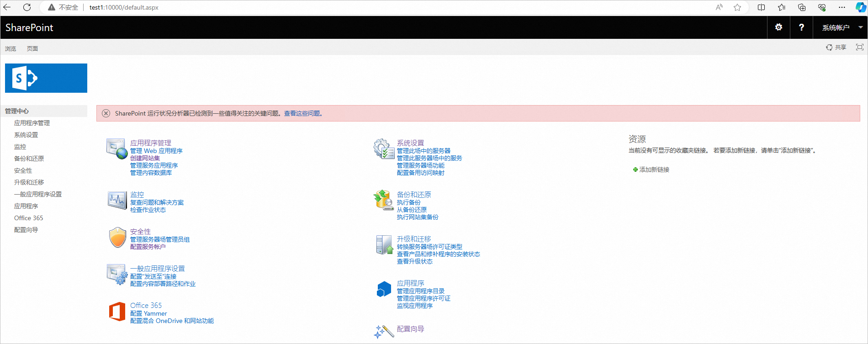Switch to the 浏览 ribbon tab

[x=11, y=48]
